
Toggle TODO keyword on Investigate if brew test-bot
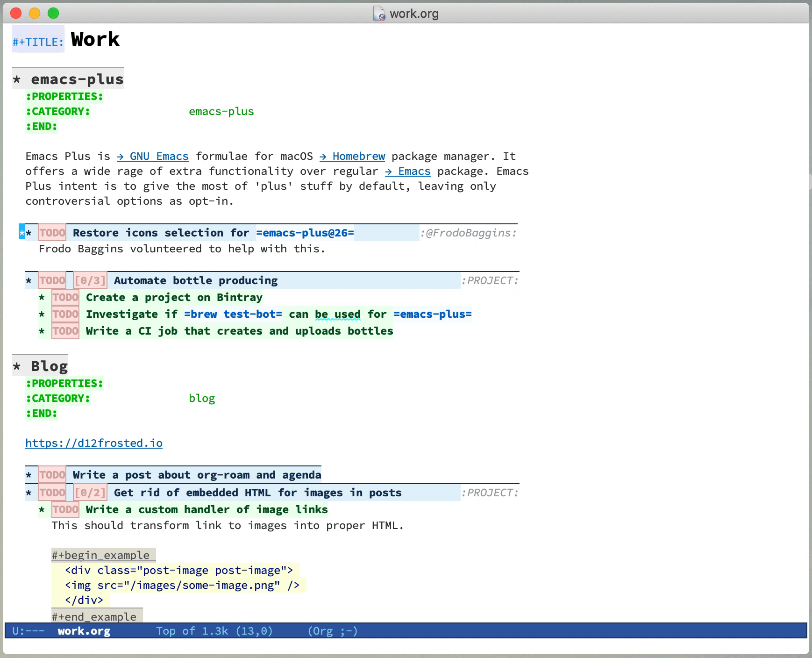(65, 315)
